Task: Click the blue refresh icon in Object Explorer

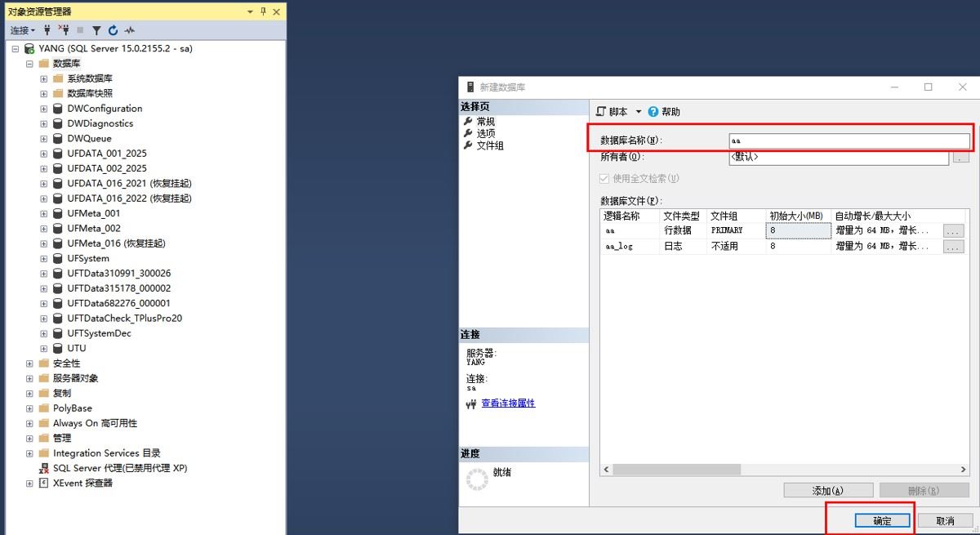Action: pyautogui.click(x=113, y=30)
